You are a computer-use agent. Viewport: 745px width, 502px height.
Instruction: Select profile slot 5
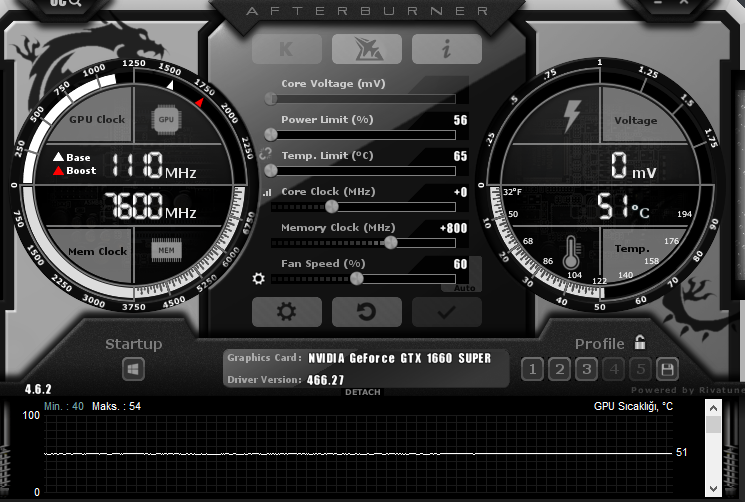640,369
